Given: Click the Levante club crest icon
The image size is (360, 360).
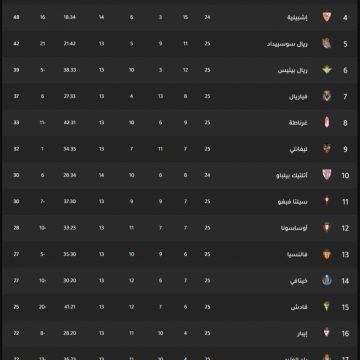Looking at the screenshot, I should click(327, 149).
